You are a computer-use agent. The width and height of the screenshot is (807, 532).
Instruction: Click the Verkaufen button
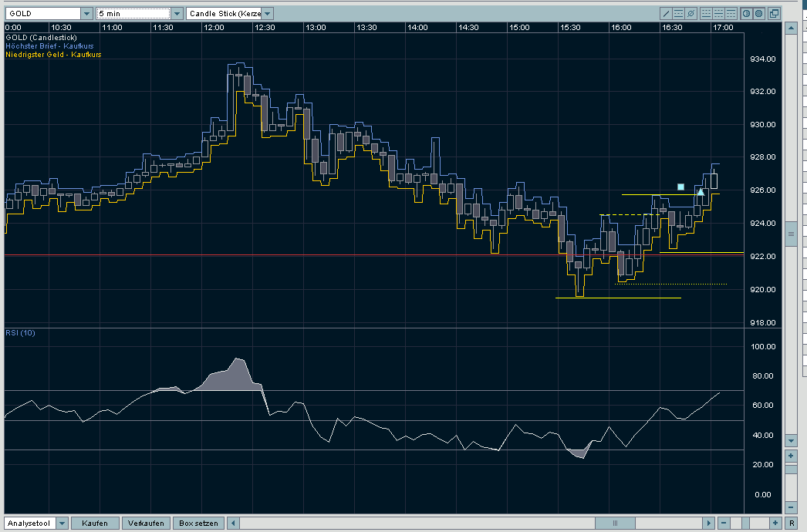[x=145, y=524]
